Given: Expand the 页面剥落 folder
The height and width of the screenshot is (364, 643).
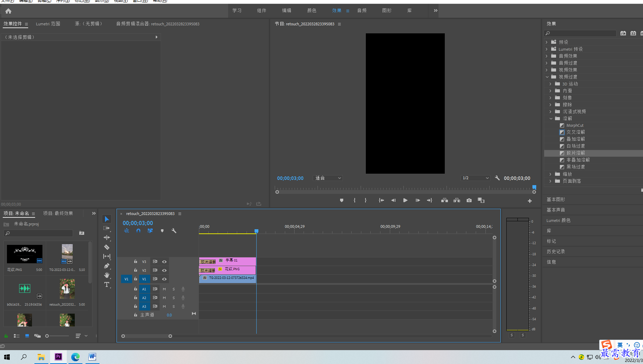Looking at the screenshot, I should 550,181.
